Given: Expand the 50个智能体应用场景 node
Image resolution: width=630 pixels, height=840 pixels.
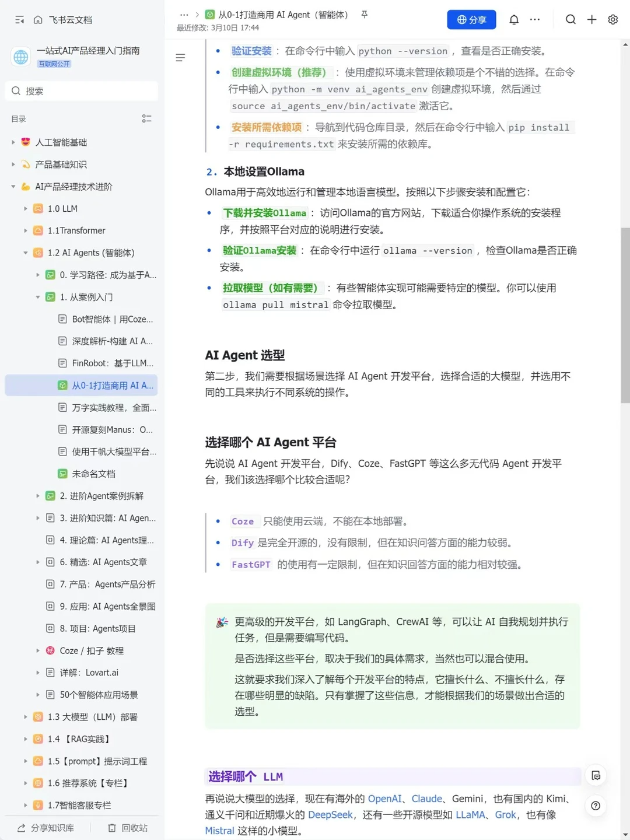Looking at the screenshot, I should (38, 695).
